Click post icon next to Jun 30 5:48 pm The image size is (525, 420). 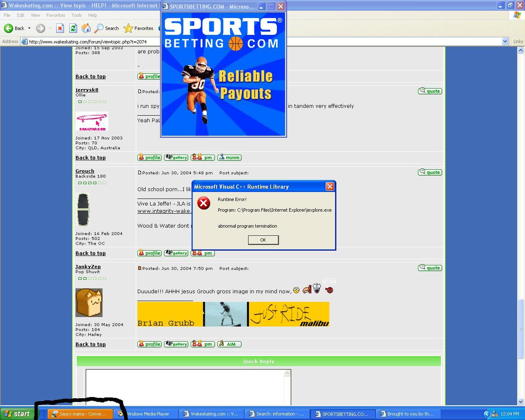139,173
